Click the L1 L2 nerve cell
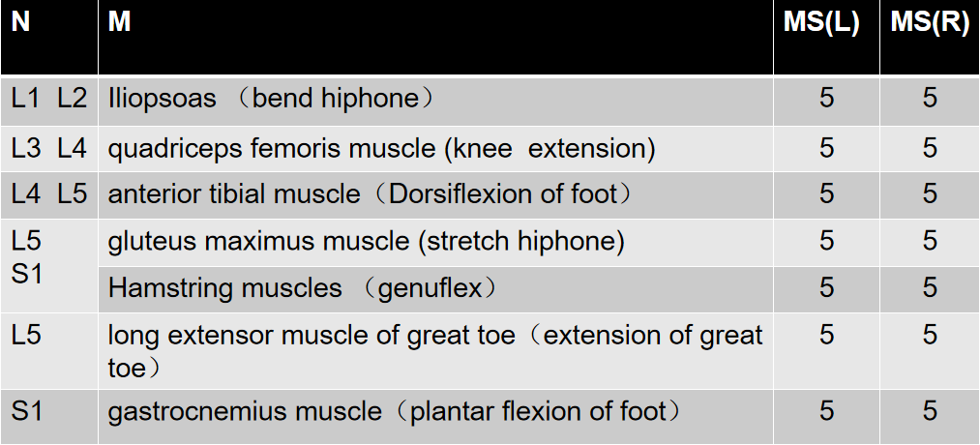The image size is (980, 445). point(48,101)
